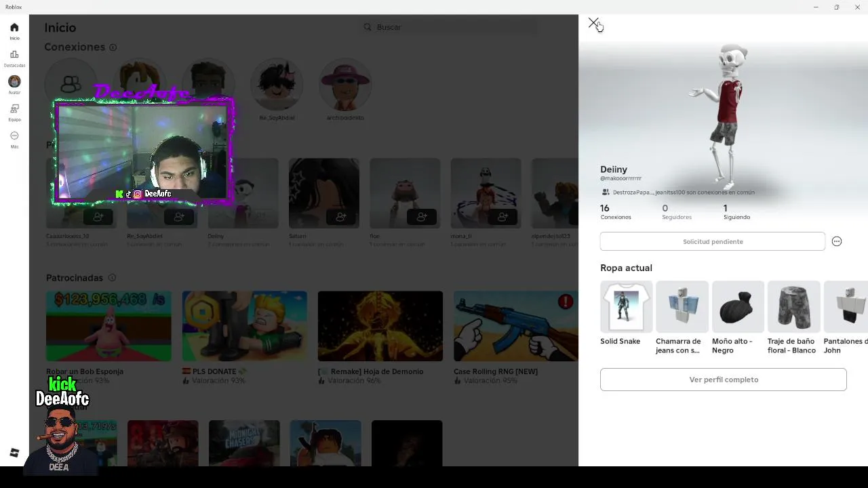Open the PLS DONATE game thumbnail
This screenshot has height=488, width=868.
point(244,326)
